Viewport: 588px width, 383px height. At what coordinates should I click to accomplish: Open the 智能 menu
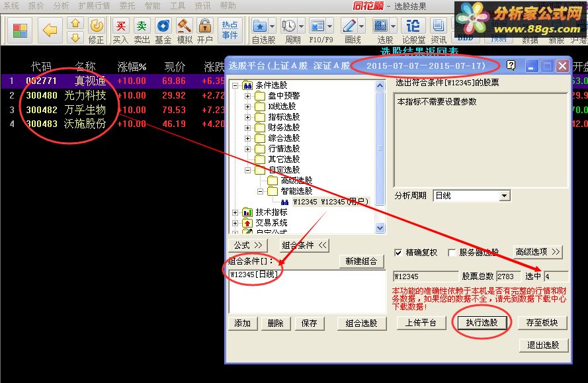[152, 6]
